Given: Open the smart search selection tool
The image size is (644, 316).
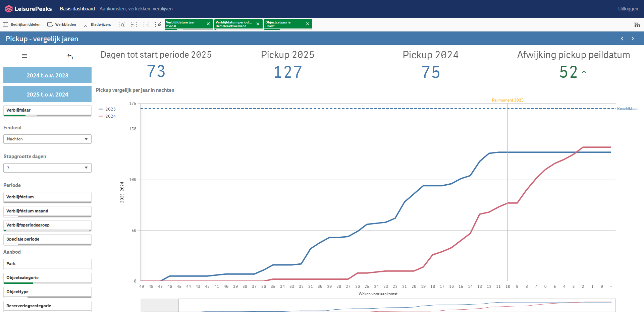Looking at the screenshot, I should [122, 24].
